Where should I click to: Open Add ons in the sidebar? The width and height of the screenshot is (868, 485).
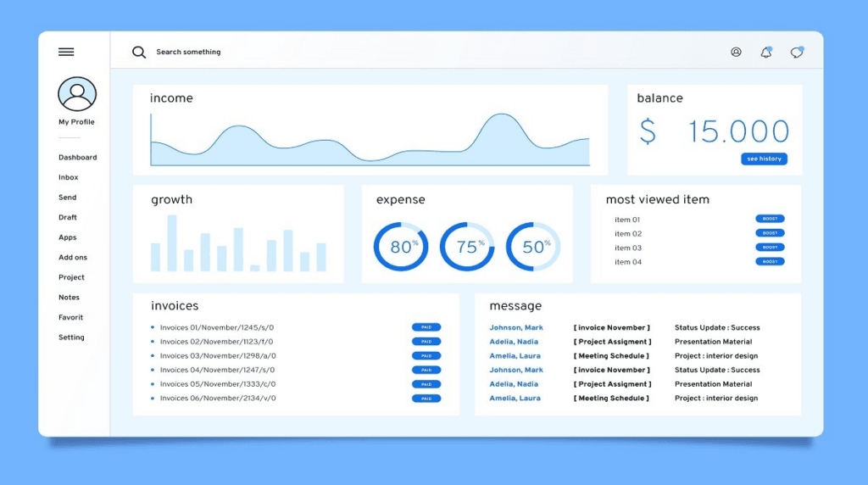pyautogui.click(x=73, y=258)
